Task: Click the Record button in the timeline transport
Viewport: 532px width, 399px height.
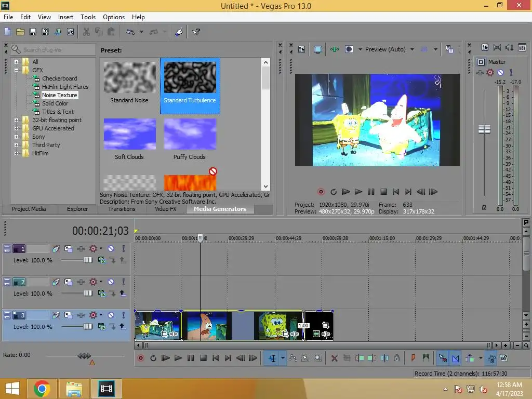Action: [x=141, y=358]
